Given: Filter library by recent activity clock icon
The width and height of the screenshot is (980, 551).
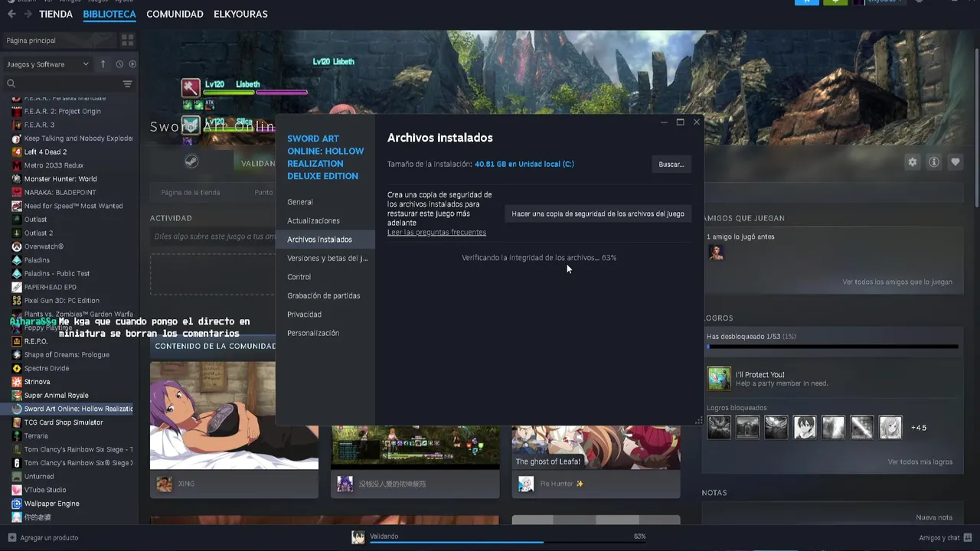Looking at the screenshot, I should pyautogui.click(x=119, y=64).
